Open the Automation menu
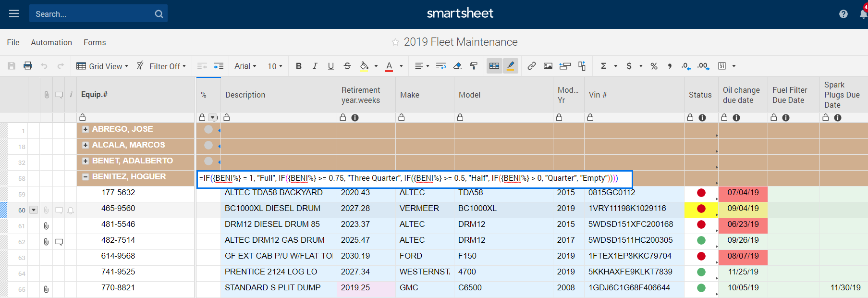 [51, 42]
